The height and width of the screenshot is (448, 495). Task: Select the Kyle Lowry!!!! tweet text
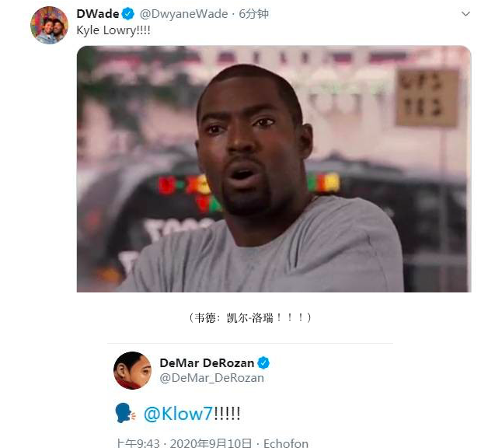(113, 30)
